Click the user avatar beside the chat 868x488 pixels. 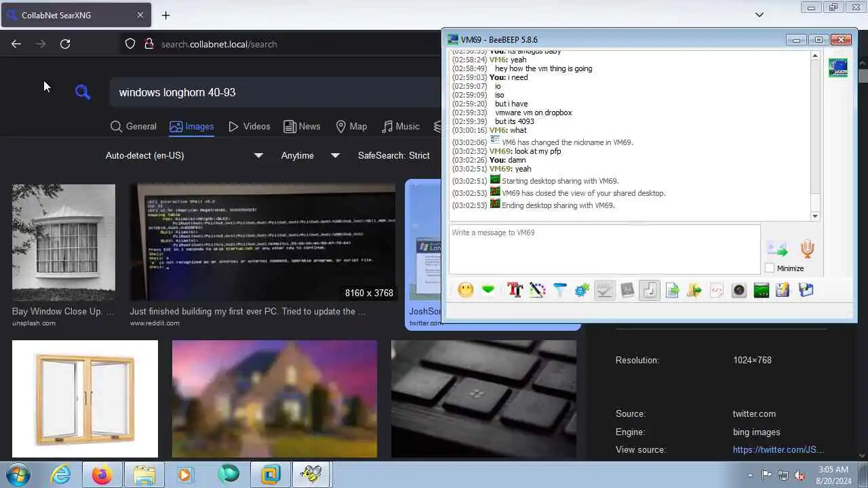(x=838, y=68)
